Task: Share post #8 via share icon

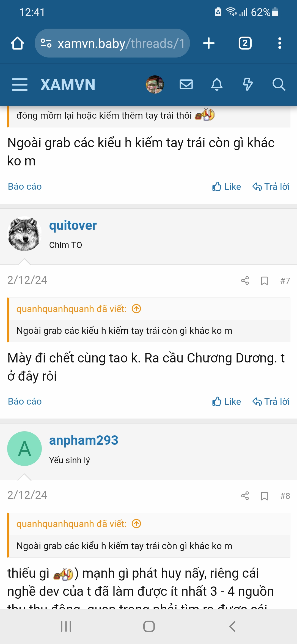Action: pos(245,496)
